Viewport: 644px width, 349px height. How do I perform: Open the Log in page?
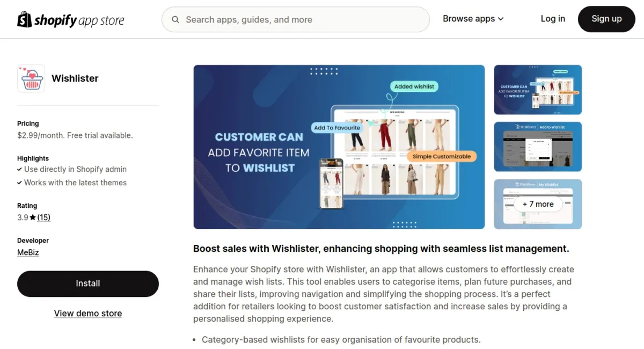click(553, 19)
